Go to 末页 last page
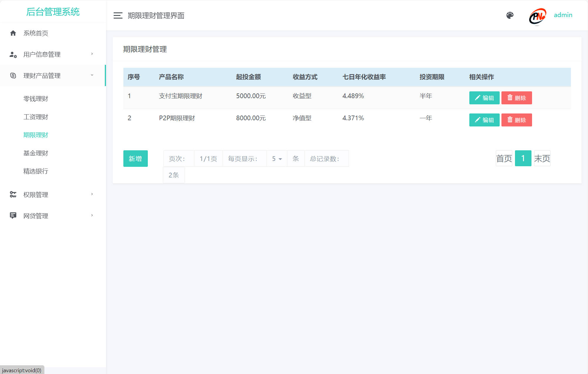The height and width of the screenshot is (374, 588). tap(542, 158)
